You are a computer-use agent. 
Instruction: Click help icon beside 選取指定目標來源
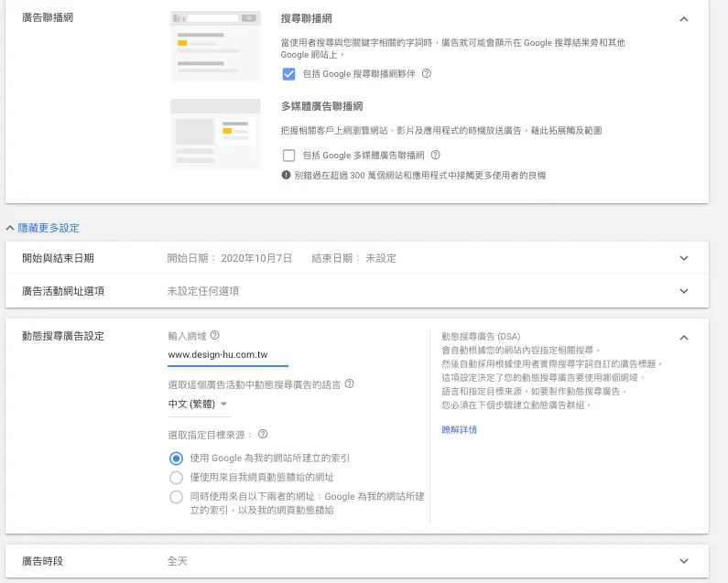(x=263, y=434)
